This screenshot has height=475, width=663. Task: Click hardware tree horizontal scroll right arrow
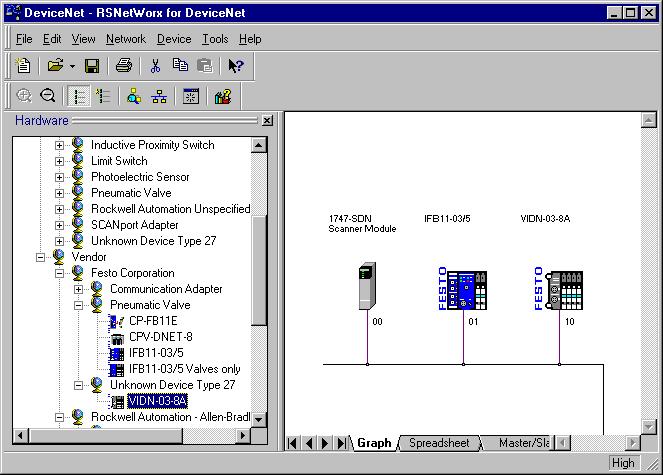coord(243,435)
